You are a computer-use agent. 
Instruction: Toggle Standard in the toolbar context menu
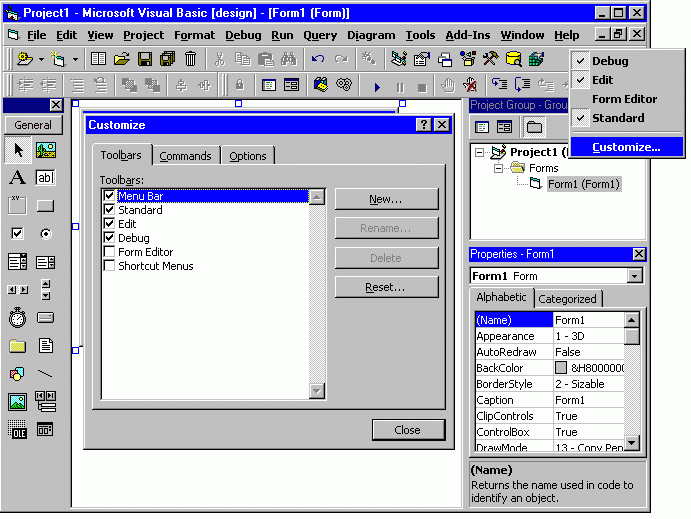(x=627, y=118)
